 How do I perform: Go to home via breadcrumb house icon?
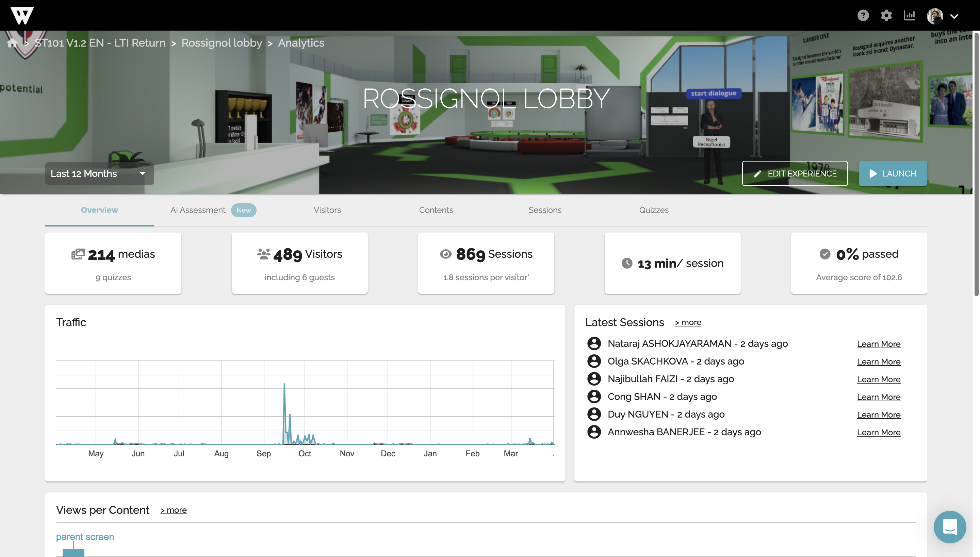point(12,43)
